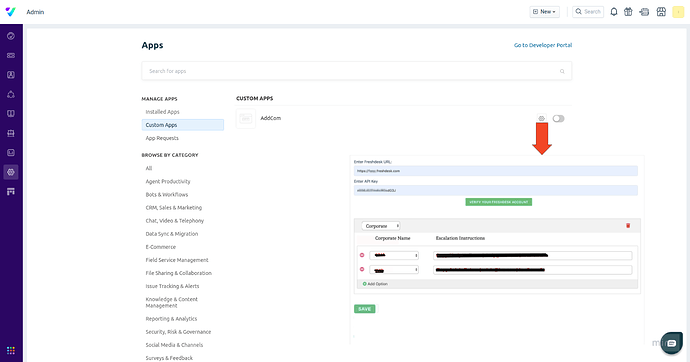Focus the Enter Freshdesk URL field

coord(495,171)
